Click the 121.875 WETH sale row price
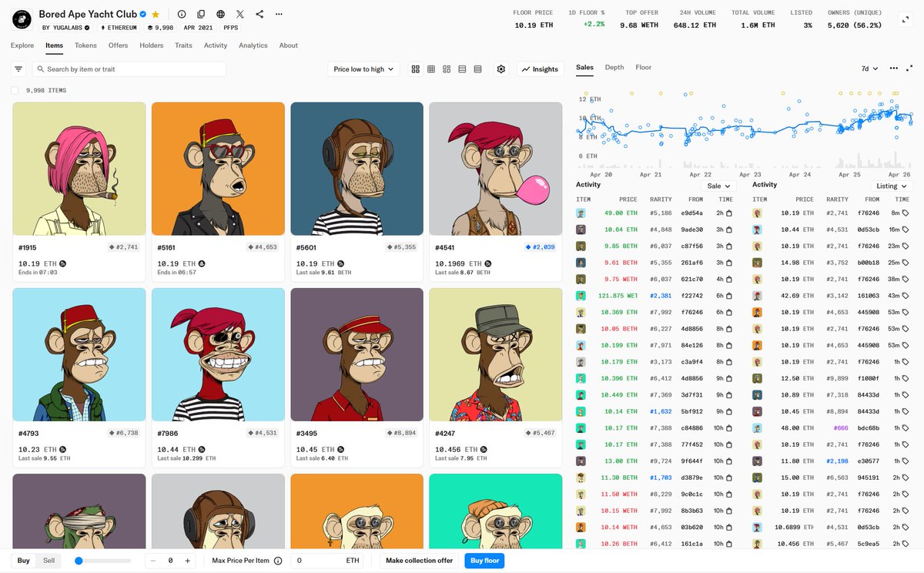The height and width of the screenshot is (573, 924). pos(618,296)
